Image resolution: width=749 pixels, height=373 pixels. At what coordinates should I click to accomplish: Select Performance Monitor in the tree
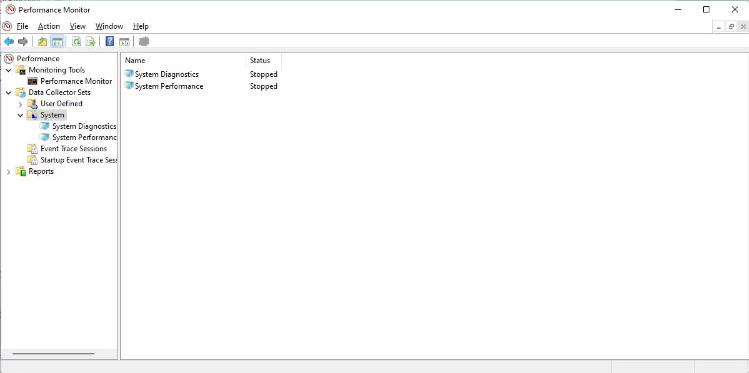point(76,81)
